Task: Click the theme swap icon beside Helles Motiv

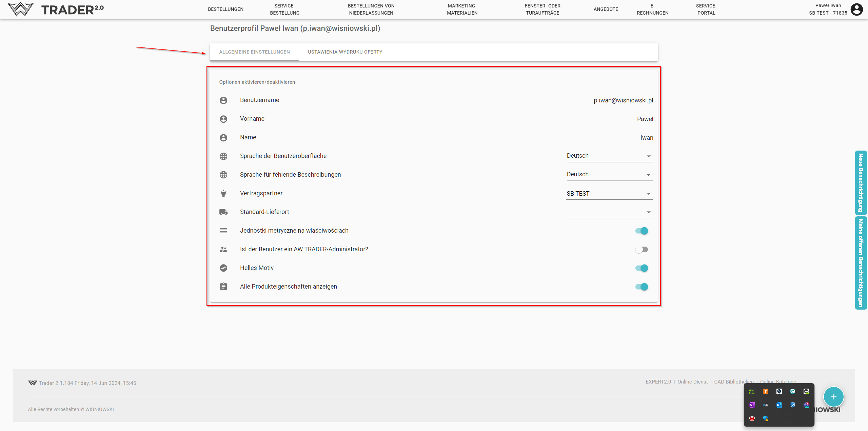Action: pyautogui.click(x=223, y=268)
